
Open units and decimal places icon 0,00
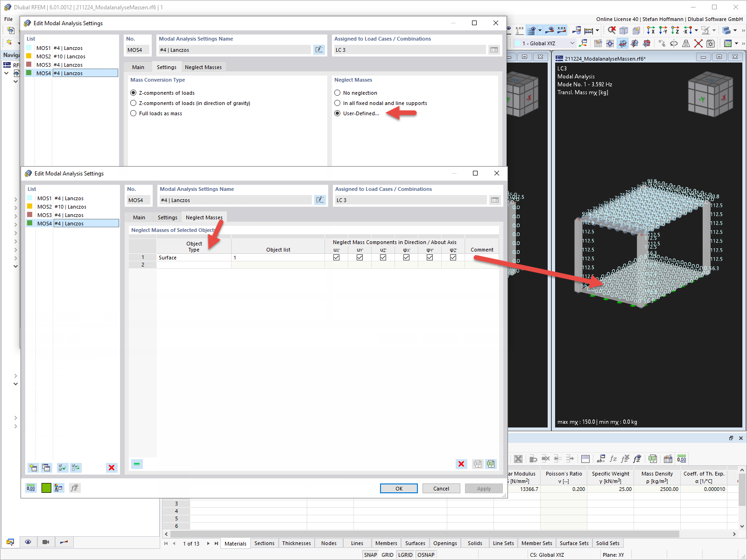click(31, 488)
